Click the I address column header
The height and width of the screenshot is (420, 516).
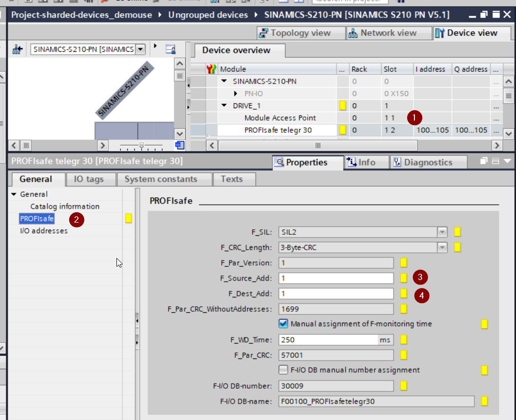pyautogui.click(x=432, y=69)
